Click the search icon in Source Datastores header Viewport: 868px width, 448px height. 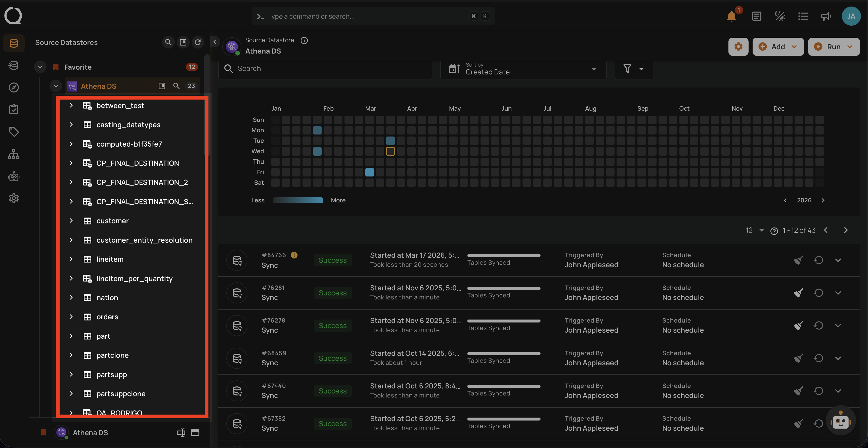pyautogui.click(x=168, y=42)
